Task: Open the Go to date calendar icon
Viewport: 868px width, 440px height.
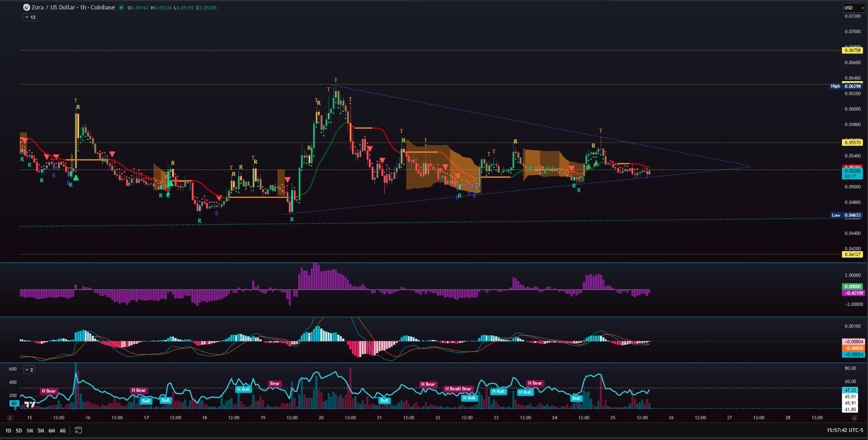Action: [x=78, y=430]
